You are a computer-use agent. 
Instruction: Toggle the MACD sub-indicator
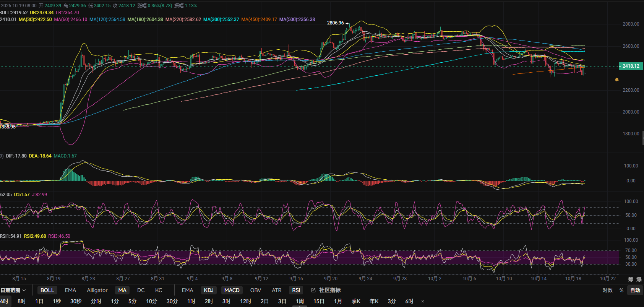pyautogui.click(x=232, y=290)
